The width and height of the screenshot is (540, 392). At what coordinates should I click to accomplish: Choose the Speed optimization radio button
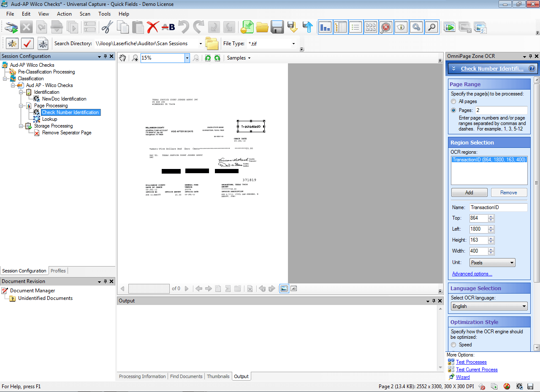(454, 345)
